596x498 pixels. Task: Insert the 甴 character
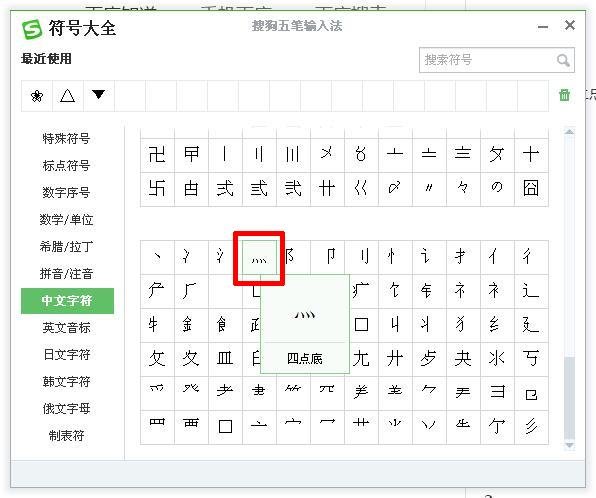[191, 189]
